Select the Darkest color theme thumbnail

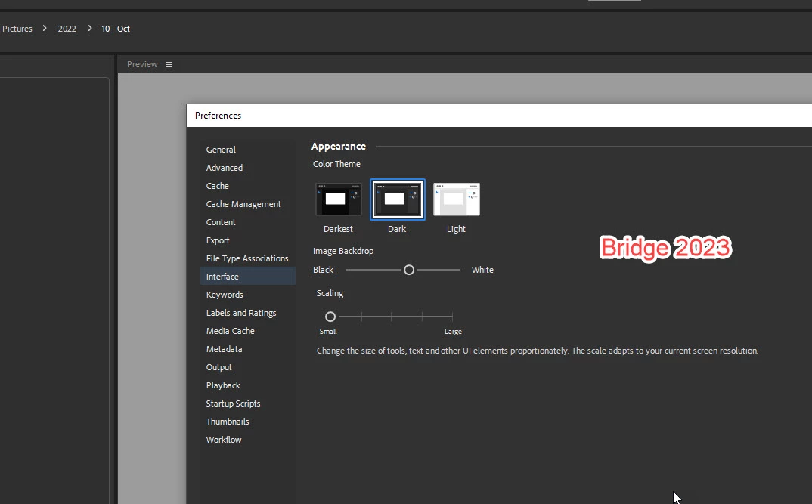339,199
